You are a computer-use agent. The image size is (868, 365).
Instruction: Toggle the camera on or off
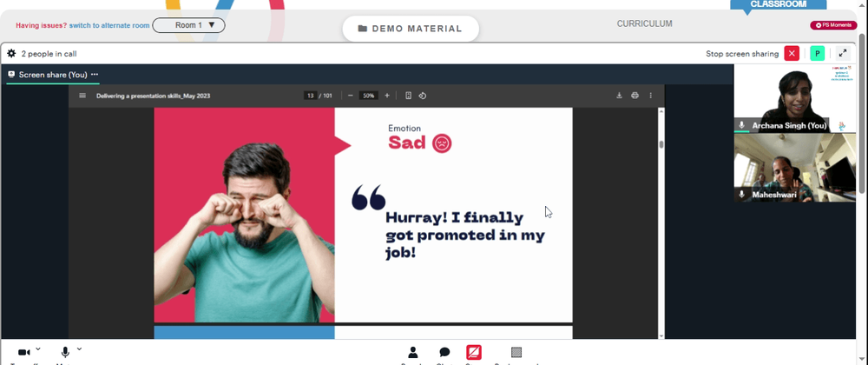[x=23, y=352]
